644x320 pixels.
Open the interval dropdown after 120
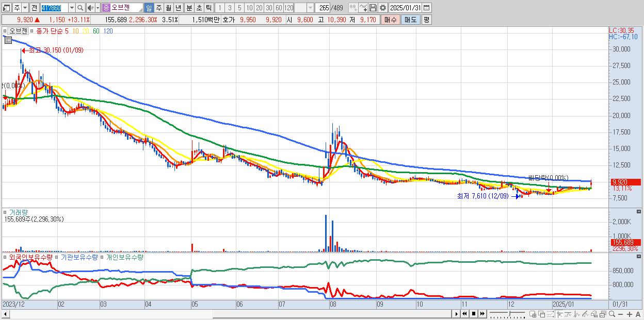310,8
